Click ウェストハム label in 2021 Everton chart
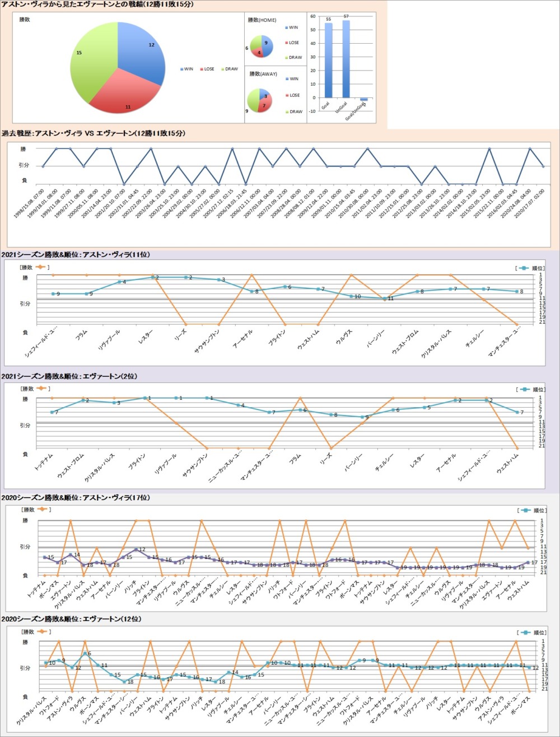Screen dimensions: 560x737 508,464
